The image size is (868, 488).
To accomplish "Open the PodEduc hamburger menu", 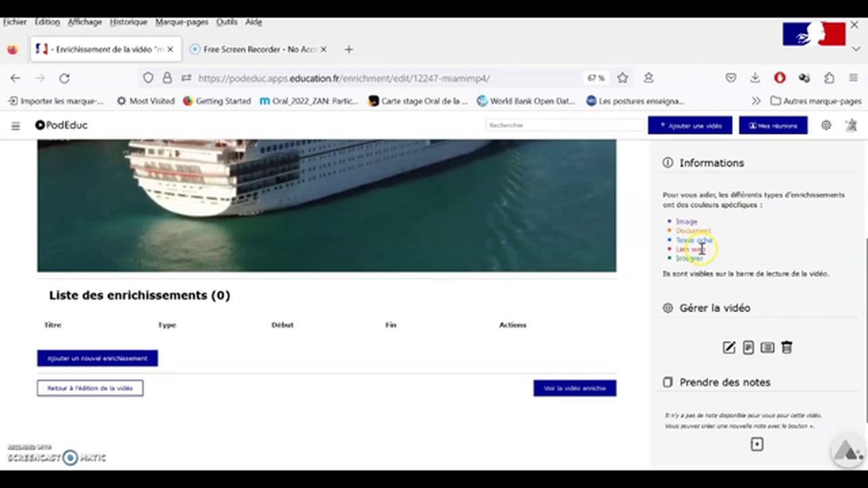I will pos(16,125).
